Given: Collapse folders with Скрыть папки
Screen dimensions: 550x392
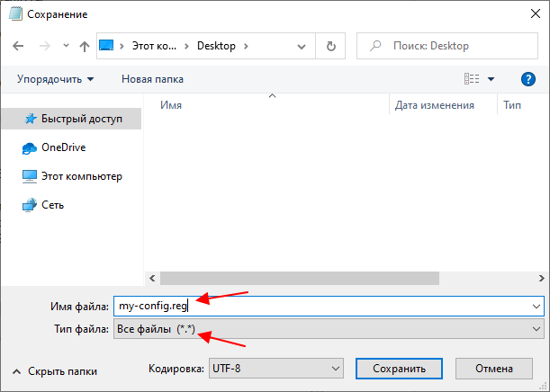Looking at the screenshot, I should point(55,371).
